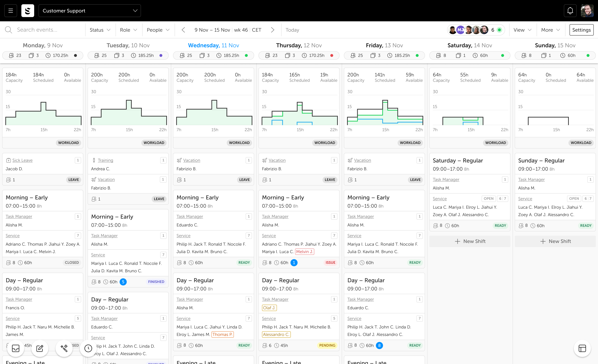Click the people icon in Monday summary
Image resolution: width=598 pixels, height=364 pixels.
click(x=11, y=55)
